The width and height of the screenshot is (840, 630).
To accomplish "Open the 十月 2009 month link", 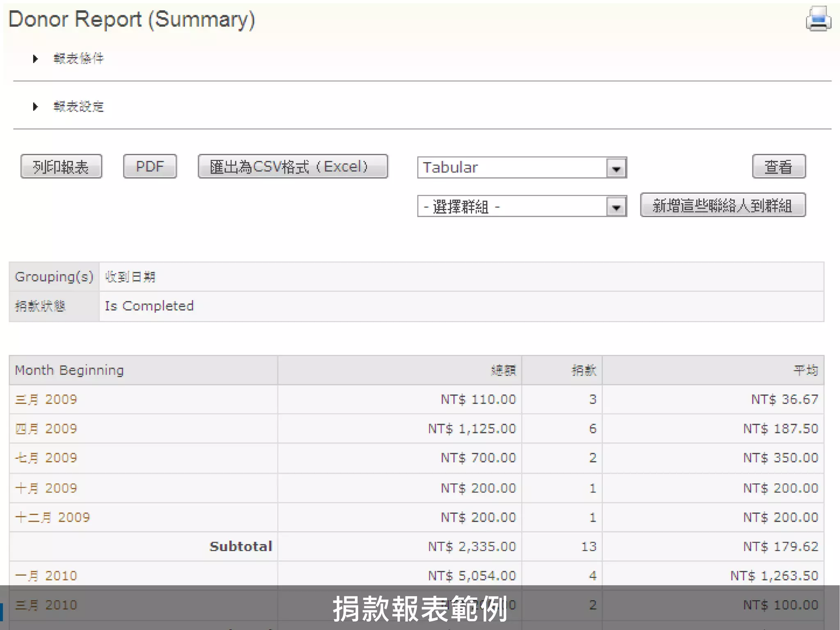I will pos(46,488).
